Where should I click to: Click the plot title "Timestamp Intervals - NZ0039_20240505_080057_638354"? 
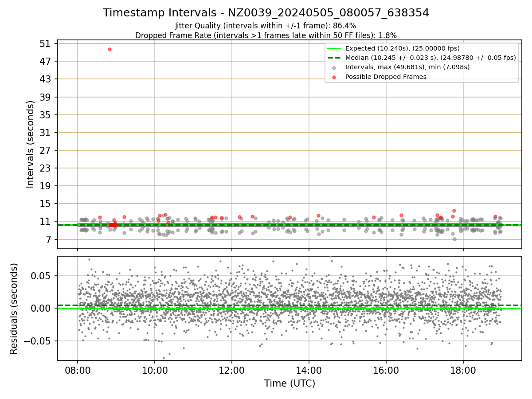(266, 13)
